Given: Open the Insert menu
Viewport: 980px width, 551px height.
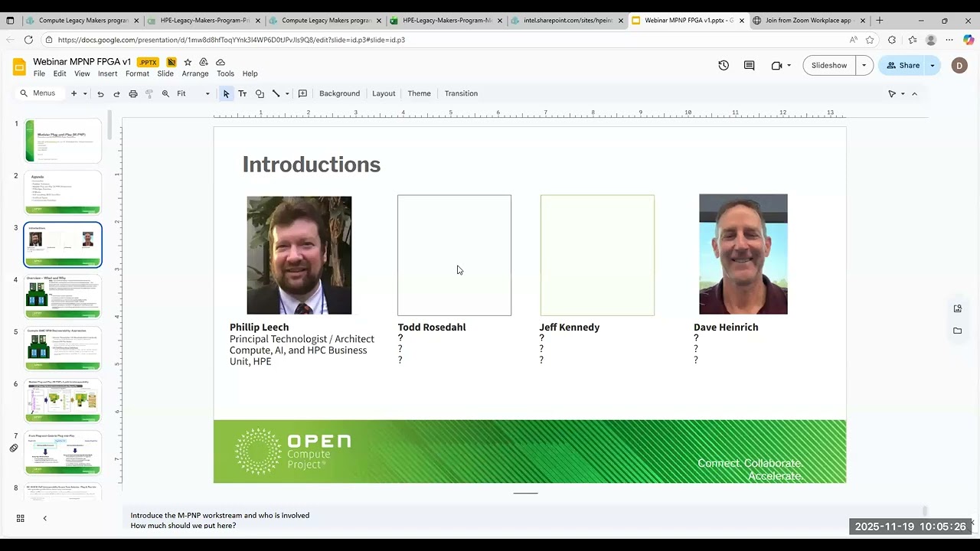Looking at the screenshot, I should [x=108, y=73].
